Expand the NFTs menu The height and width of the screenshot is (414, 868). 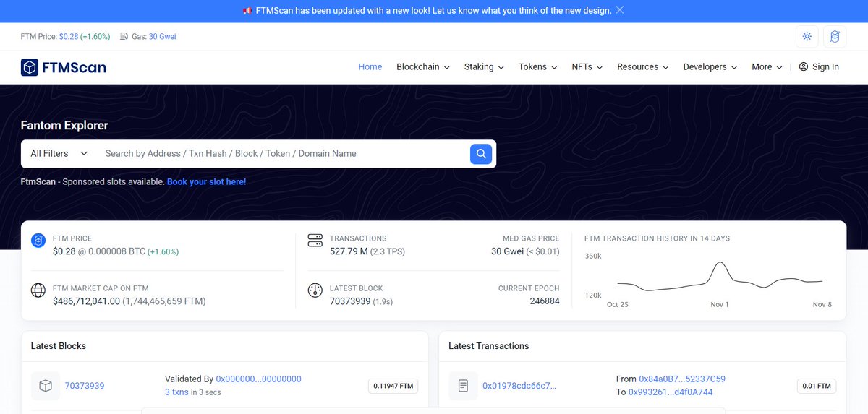(587, 66)
